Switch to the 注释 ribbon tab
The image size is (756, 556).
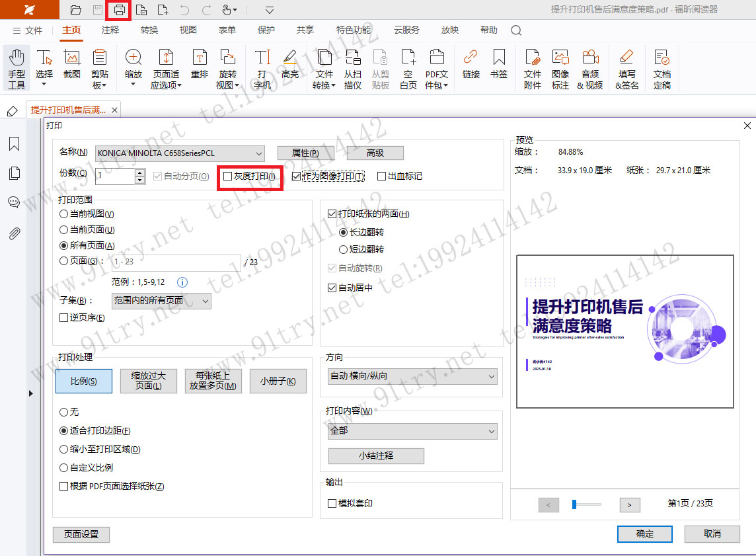tap(110, 30)
